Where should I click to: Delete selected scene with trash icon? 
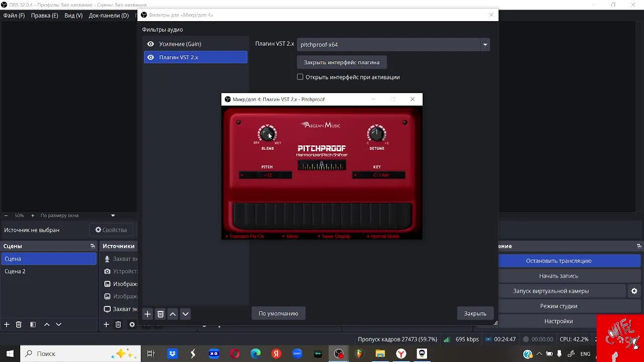tap(19, 325)
